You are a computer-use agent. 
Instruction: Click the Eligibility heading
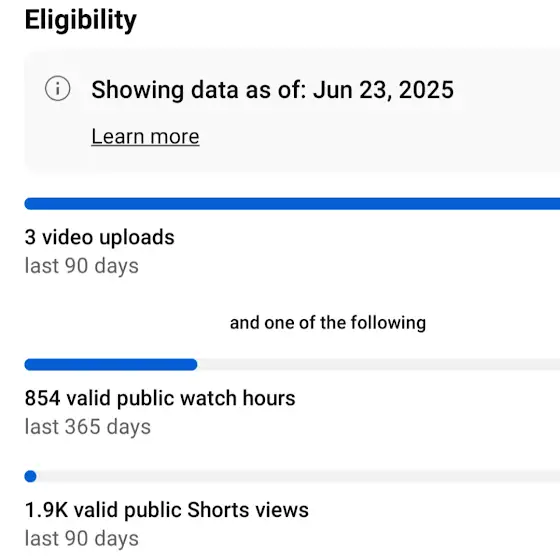[x=81, y=20]
